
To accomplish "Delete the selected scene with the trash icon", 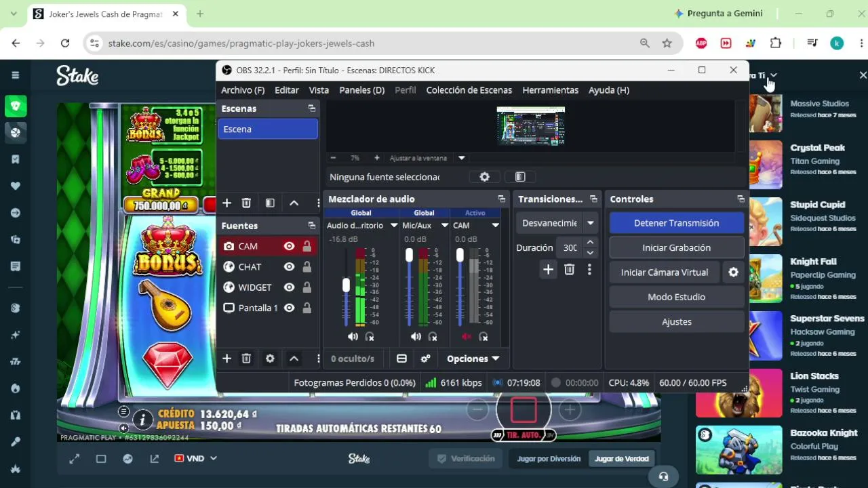I will [246, 203].
